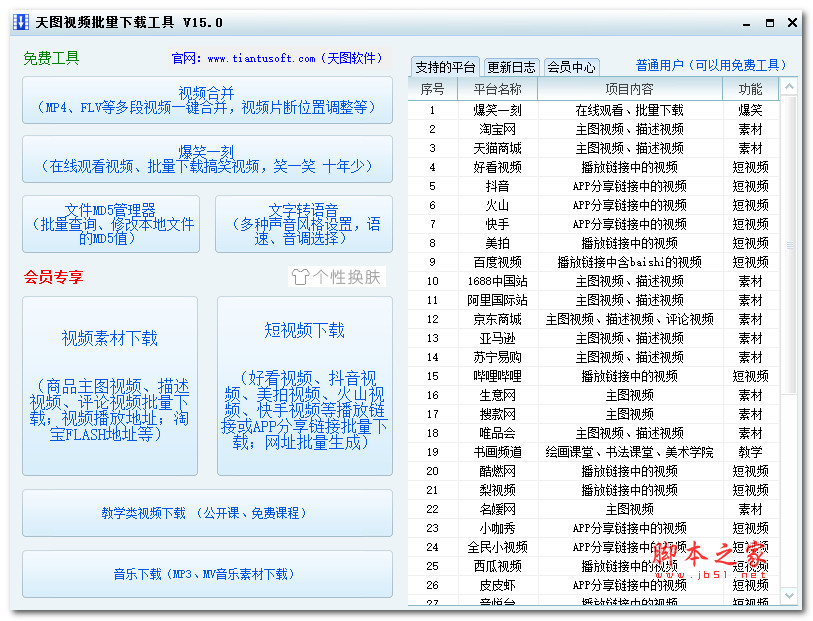Click the 教学类视频下载 button
This screenshot has width=813, height=621.
pyautogui.click(x=207, y=513)
